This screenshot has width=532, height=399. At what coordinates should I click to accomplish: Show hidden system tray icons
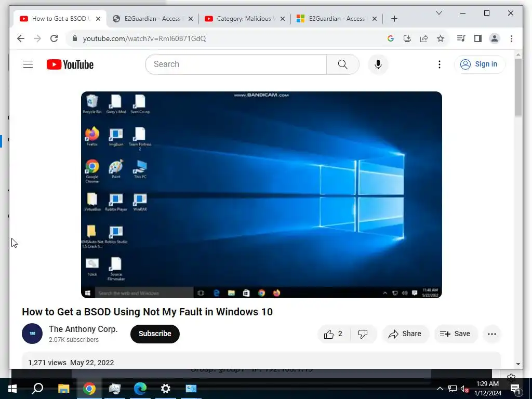(x=440, y=389)
